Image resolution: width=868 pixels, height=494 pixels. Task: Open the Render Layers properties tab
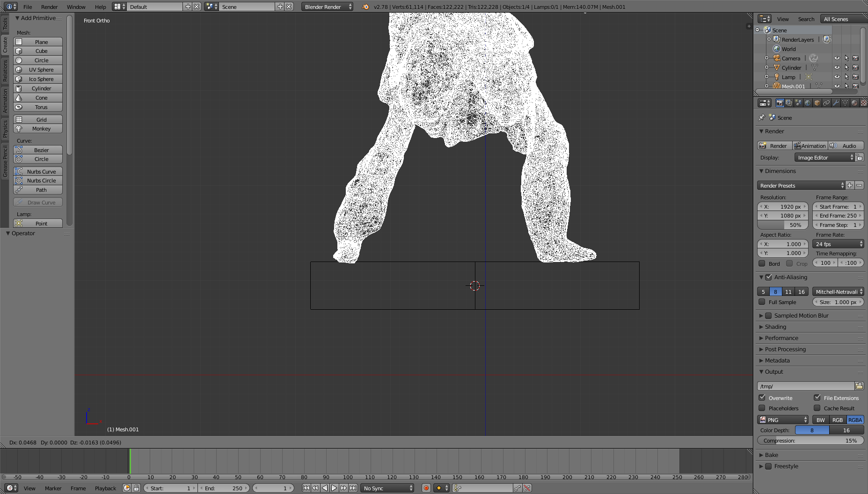[x=789, y=103]
